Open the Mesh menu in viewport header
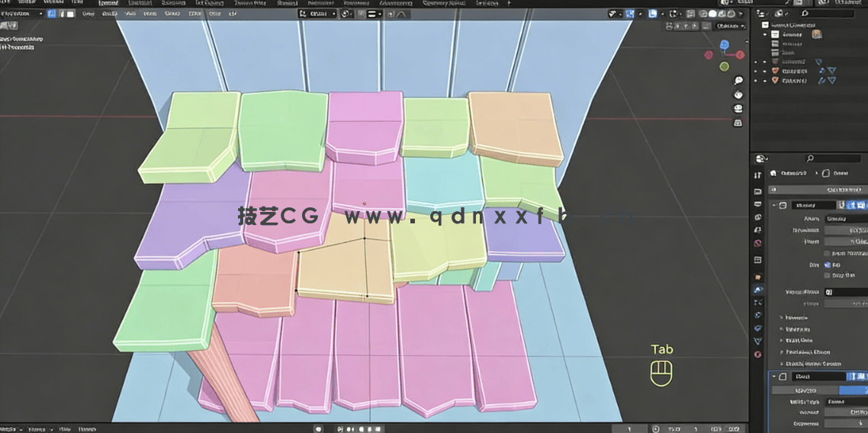The width and height of the screenshot is (868, 433). pos(149,13)
